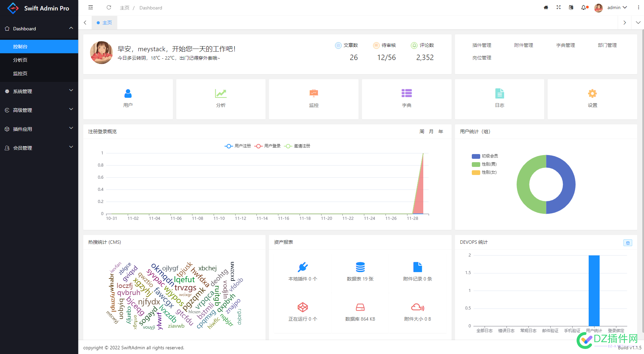Open the home icon in top bar
This screenshot has width=644, height=354.
[x=546, y=7]
